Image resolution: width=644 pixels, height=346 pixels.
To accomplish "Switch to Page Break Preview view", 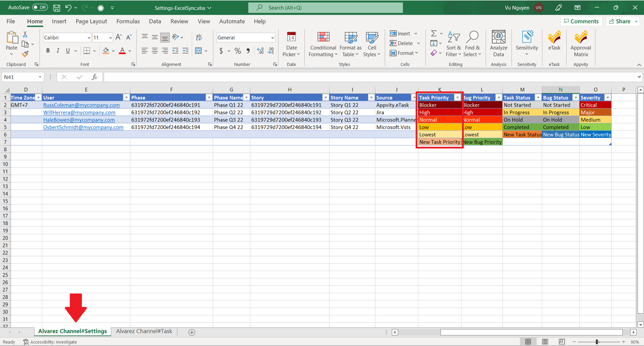I will click(x=562, y=342).
